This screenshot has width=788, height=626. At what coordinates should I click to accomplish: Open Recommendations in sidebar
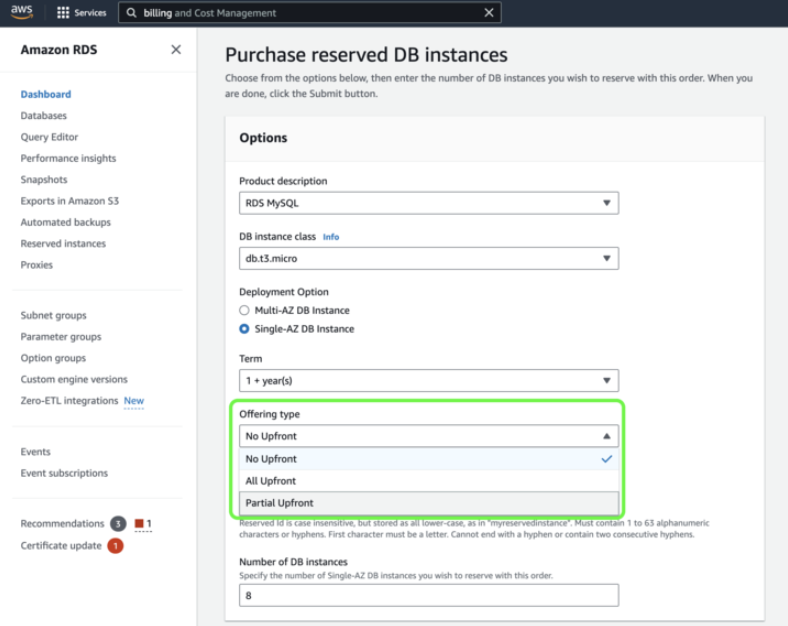tap(62, 524)
